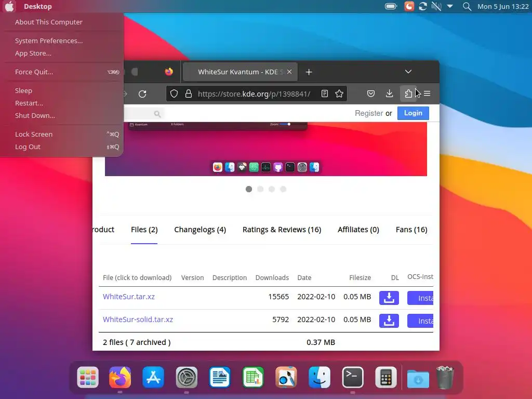Click Install button for WhiteSur.tar.xz row
Viewport: 532px width, 399px height.
coord(420,298)
